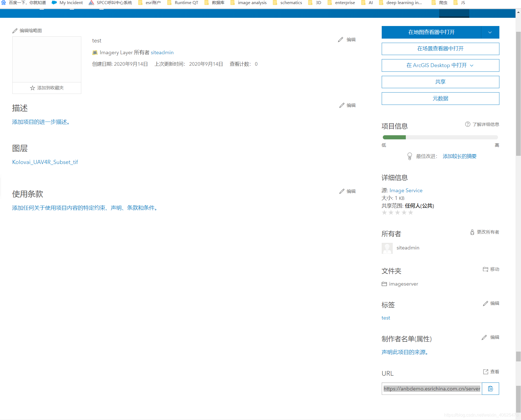521x420 pixels.
Task: Click the test tag link
Action: [x=386, y=318]
